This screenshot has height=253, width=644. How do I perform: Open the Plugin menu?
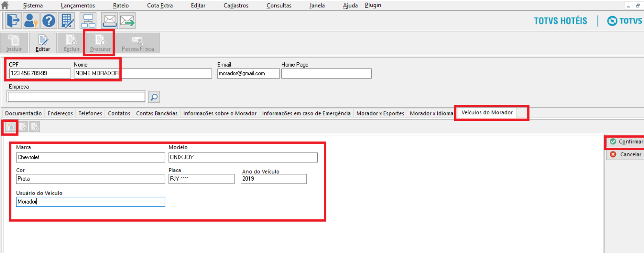tap(373, 5)
